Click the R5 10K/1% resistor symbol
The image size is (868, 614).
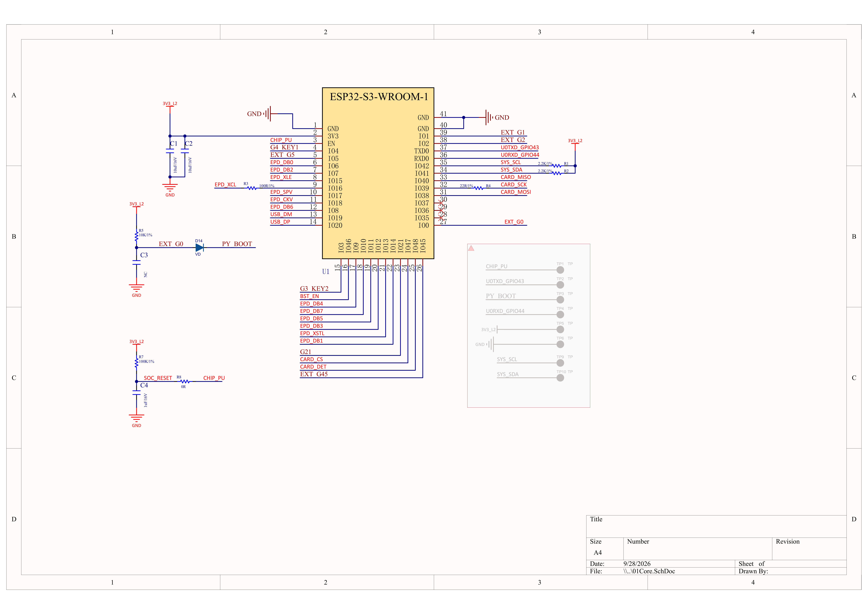tap(136, 236)
